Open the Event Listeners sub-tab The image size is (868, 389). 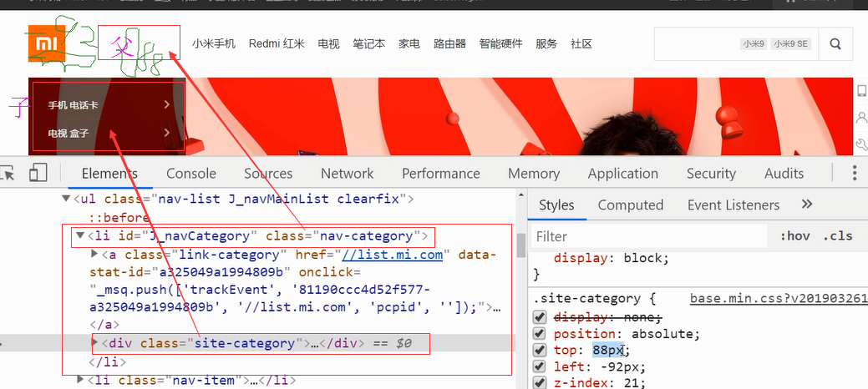733,205
